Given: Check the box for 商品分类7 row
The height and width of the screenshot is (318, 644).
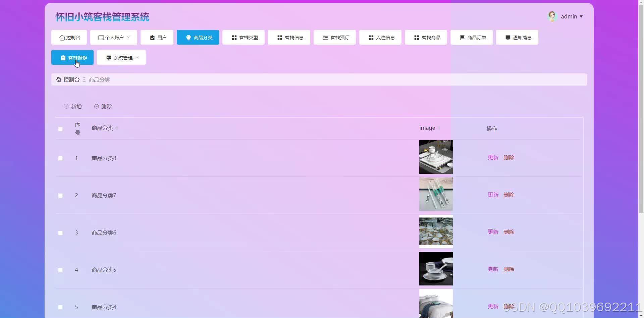Looking at the screenshot, I should (x=60, y=196).
